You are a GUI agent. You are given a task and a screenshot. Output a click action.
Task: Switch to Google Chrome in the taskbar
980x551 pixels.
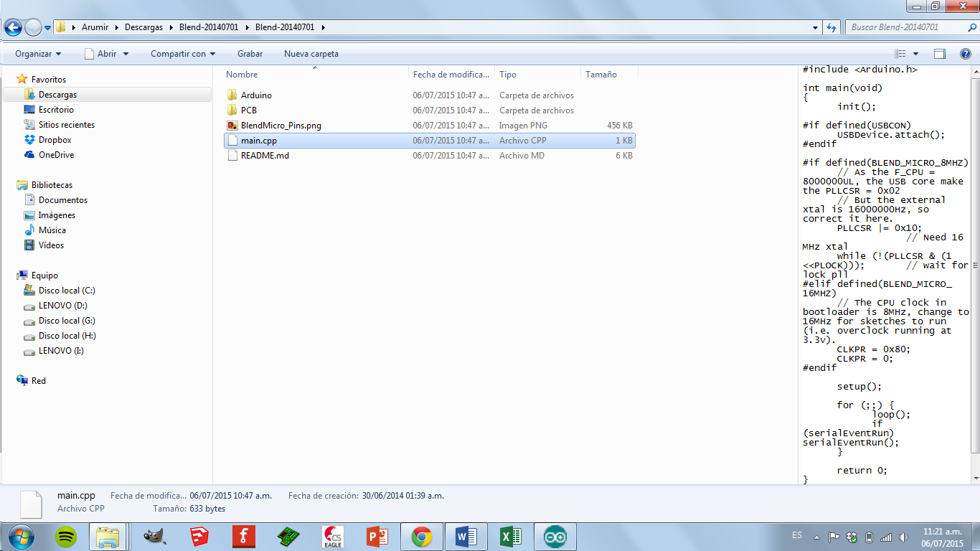(421, 537)
